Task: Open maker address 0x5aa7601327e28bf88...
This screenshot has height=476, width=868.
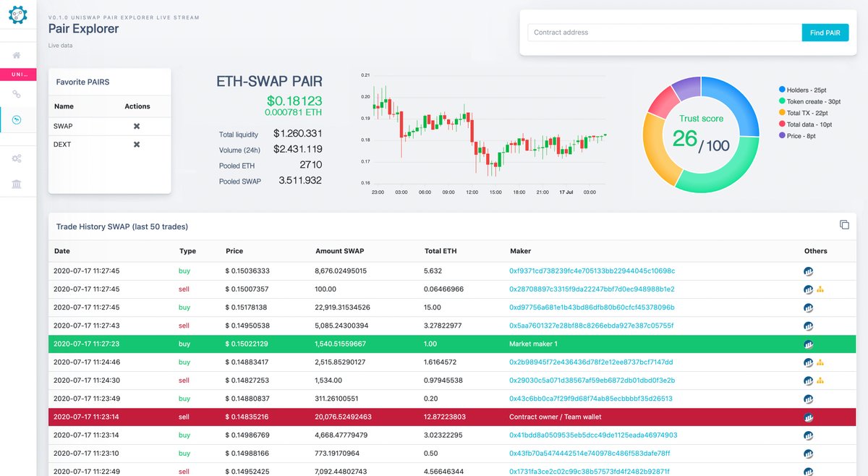Action: point(591,326)
